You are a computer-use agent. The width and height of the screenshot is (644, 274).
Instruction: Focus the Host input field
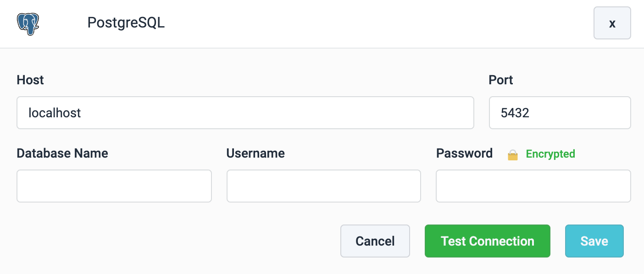pyautogui.click(x=245, y=113)
